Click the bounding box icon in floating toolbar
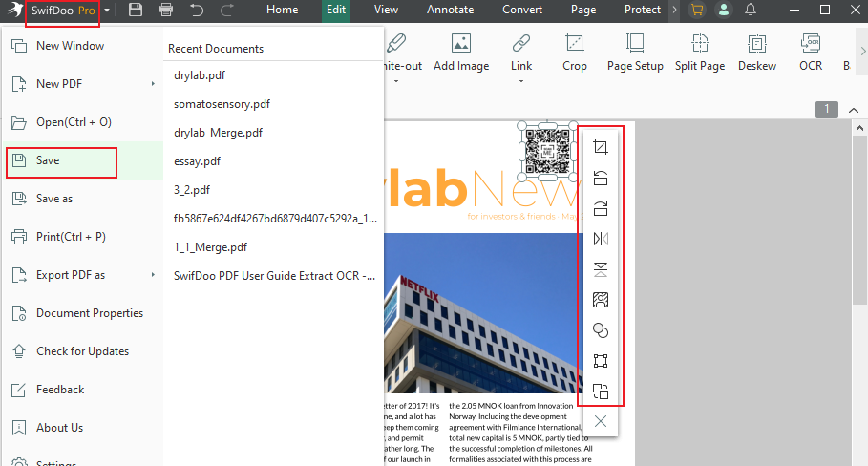 [601, 361]
